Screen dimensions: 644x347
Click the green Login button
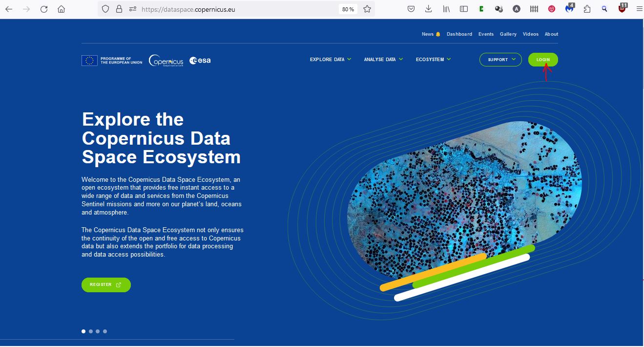click(543, 60)
